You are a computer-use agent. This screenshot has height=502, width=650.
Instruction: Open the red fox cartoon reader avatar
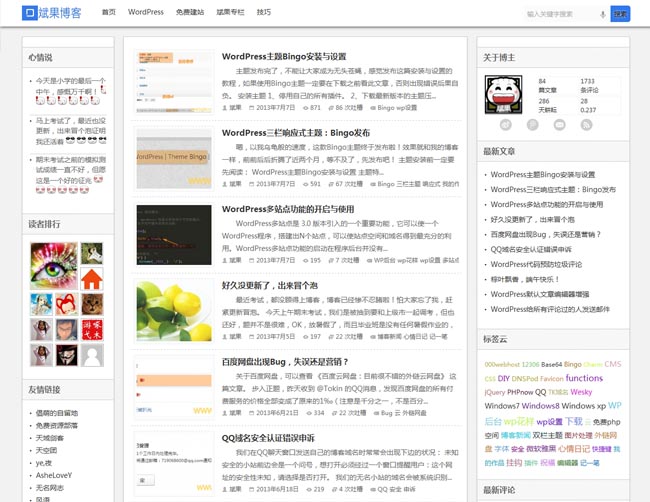click(x=67, y=305)
